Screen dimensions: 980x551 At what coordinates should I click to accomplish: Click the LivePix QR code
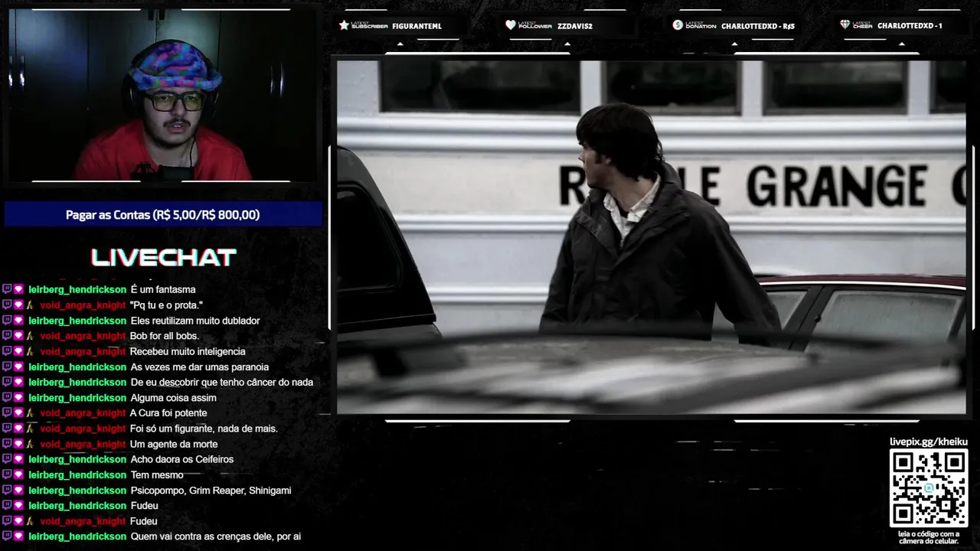click(x=929, y=488)
